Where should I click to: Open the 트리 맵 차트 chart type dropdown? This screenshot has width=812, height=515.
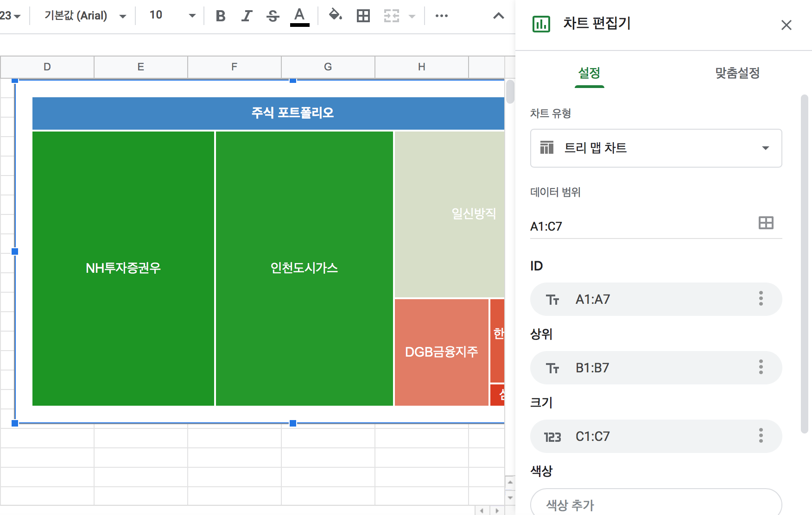tap(656, 148)
